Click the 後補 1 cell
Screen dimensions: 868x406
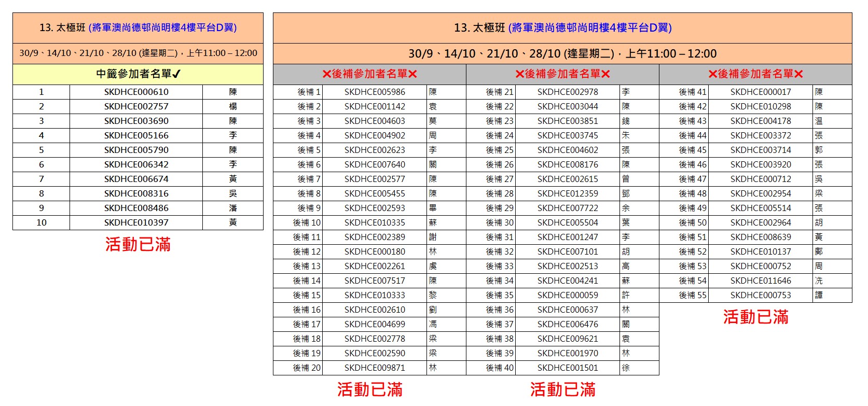[309, 92]
